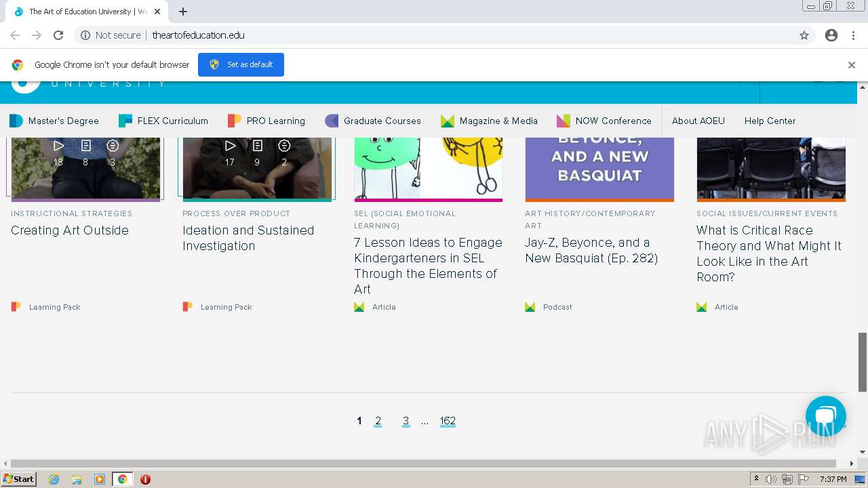
Task: Open Chrome profile account icon
Action: coord(831,35)
